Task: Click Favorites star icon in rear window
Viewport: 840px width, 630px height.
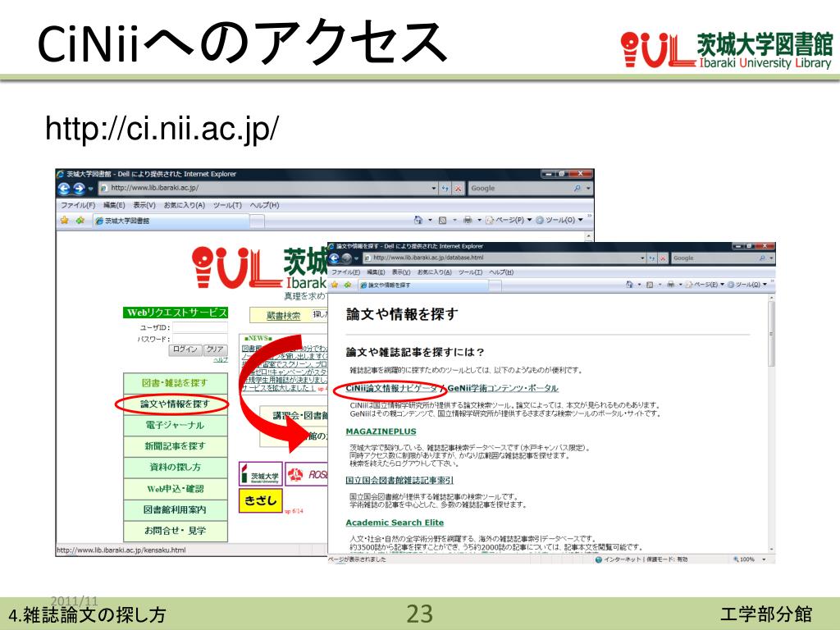Action: 65,220
